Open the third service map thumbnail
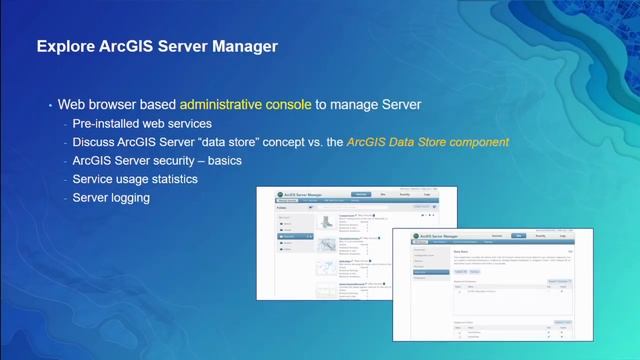The image size is (640, 360). [327, 268]
